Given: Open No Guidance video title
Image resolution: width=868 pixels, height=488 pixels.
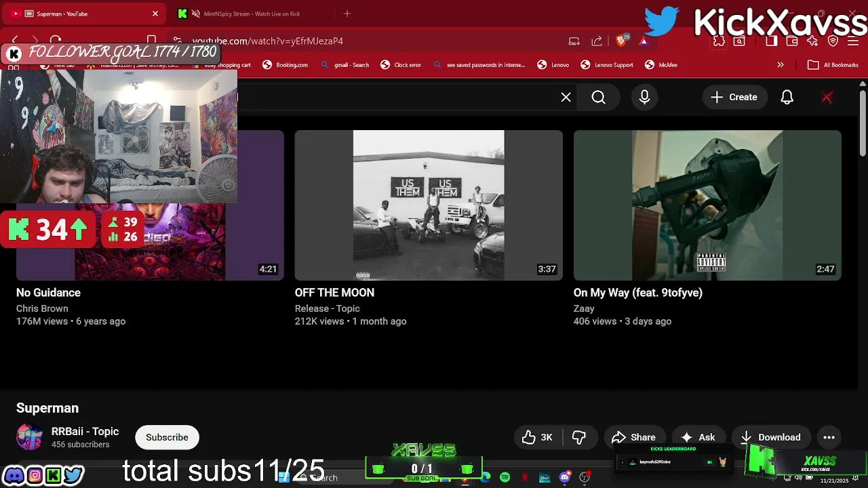Looking at the screenshot, I should click(x=48, y=293).
